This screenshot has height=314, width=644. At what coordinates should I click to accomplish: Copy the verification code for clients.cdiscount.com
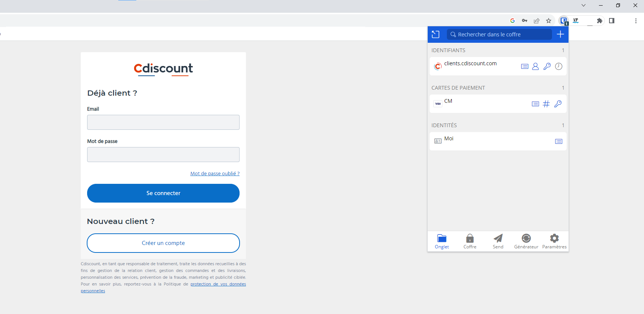(559, 66)
